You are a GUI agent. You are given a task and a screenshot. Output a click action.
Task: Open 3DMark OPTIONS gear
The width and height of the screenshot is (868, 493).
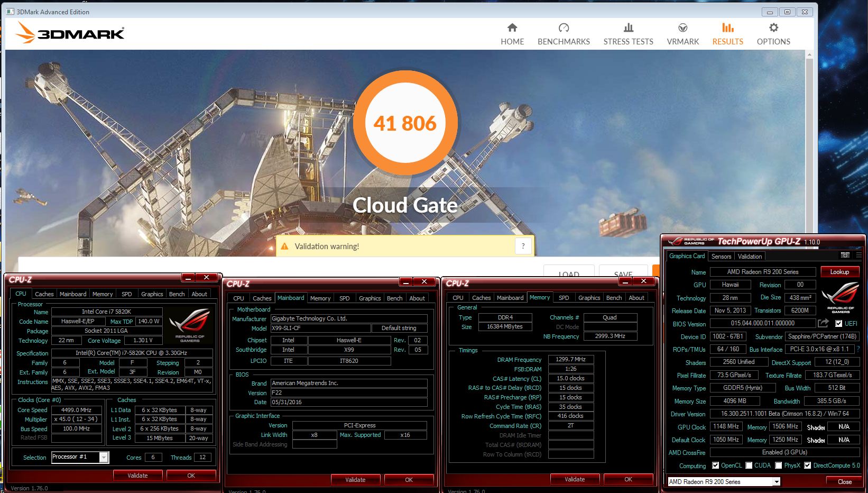coord(773,34)
